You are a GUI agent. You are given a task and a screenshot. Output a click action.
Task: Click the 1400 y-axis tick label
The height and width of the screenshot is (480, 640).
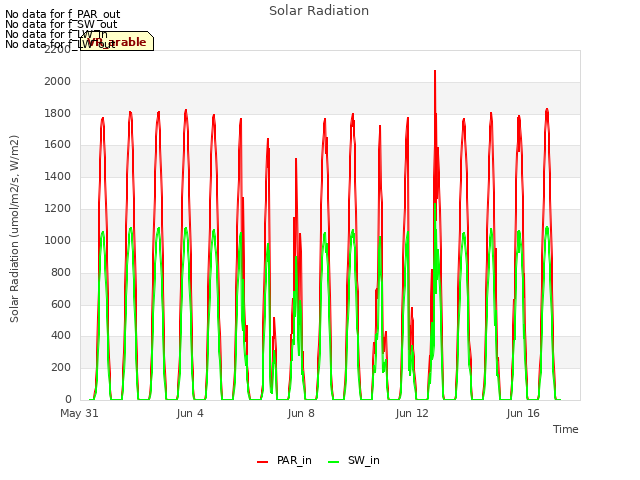click(58, 177)
